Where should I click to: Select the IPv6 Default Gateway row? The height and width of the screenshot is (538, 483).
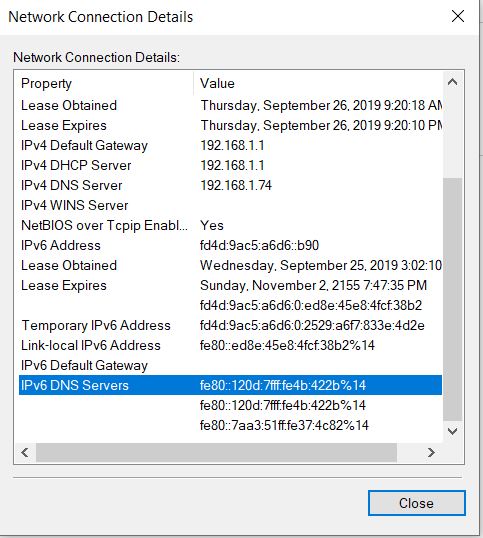tap(231, 365)
